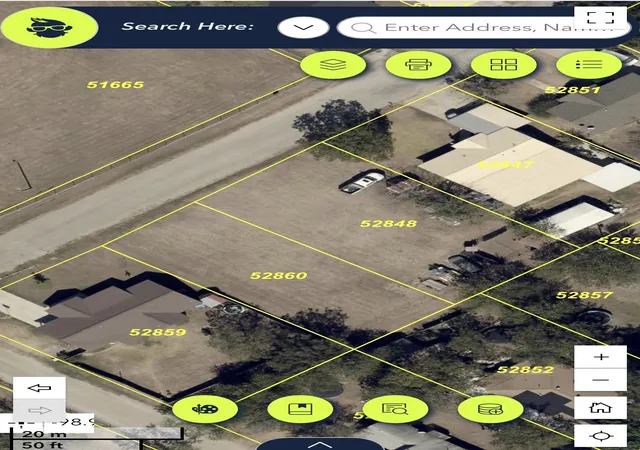Click the nerd face logo
The height and width of the screenshot is (450, 640).
point(49,27)
